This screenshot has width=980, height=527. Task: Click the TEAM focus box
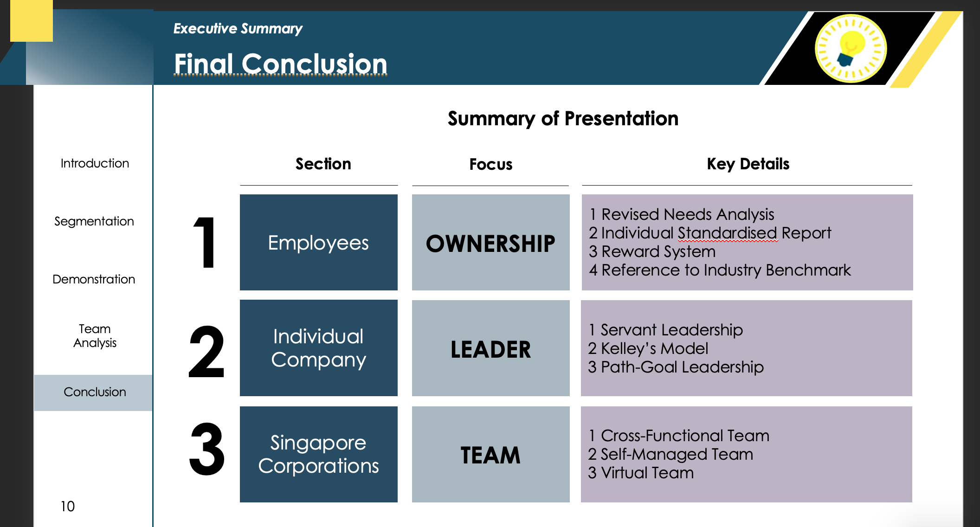490,454
